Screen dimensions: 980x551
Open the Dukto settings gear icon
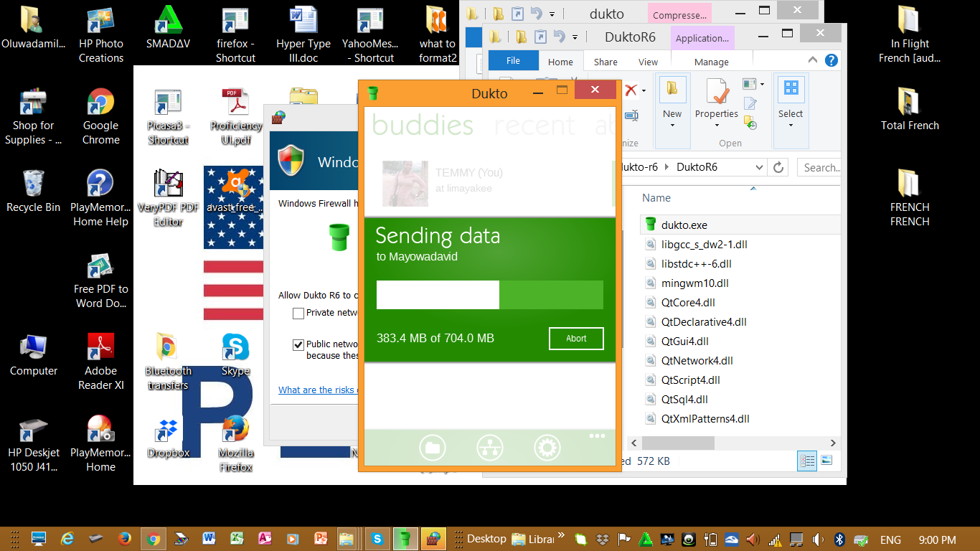tap(547, 448)
